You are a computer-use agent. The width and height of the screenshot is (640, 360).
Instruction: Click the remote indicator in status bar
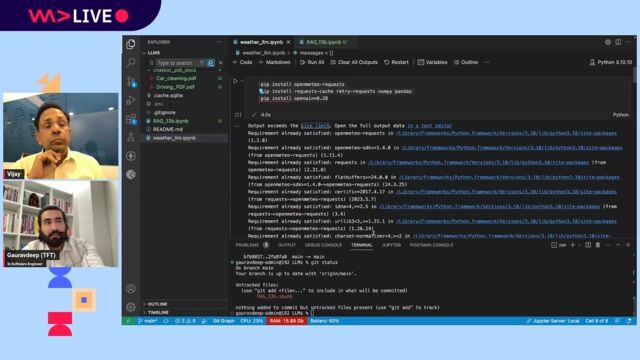click(x=127, y=321)
